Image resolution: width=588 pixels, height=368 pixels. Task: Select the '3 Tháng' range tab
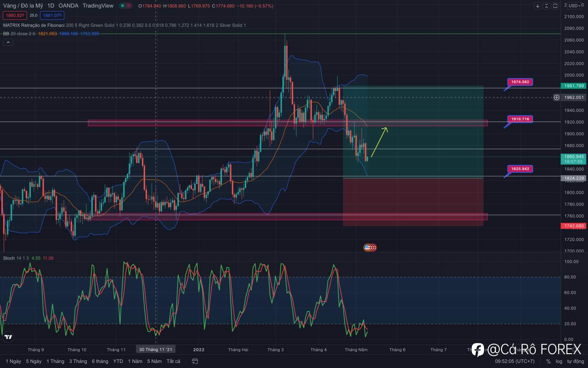tap(78, 361)
